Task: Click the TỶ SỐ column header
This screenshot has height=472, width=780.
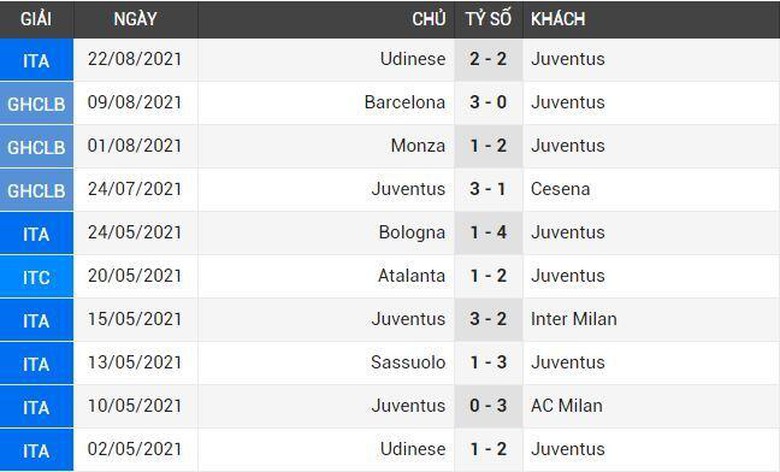Action: coord(488,19)
